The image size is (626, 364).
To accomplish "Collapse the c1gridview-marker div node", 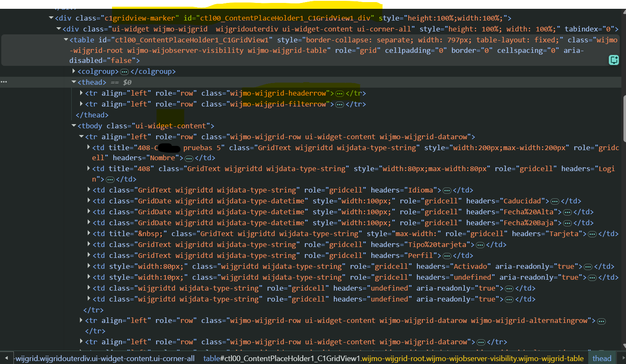I will click(x=51, y=18).
